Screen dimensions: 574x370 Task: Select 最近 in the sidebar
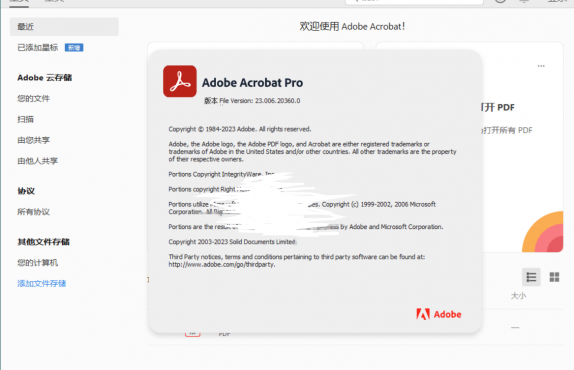pos(64,26)
